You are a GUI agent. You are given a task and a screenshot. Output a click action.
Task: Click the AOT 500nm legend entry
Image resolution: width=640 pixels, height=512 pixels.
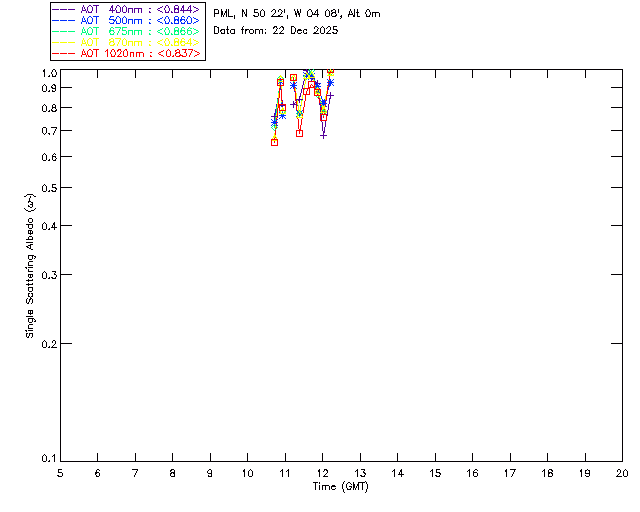point(127,20)
